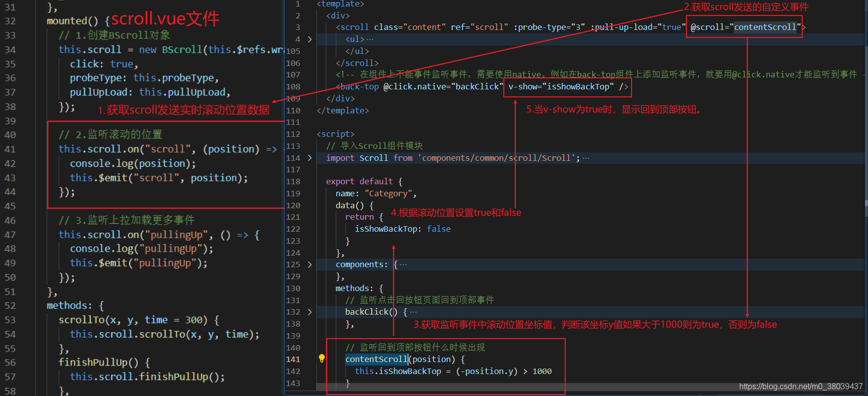This screenshot has height=396, width=868.
Task: Select comment '// 导入Scroll组件模块'
Action: 374,146
